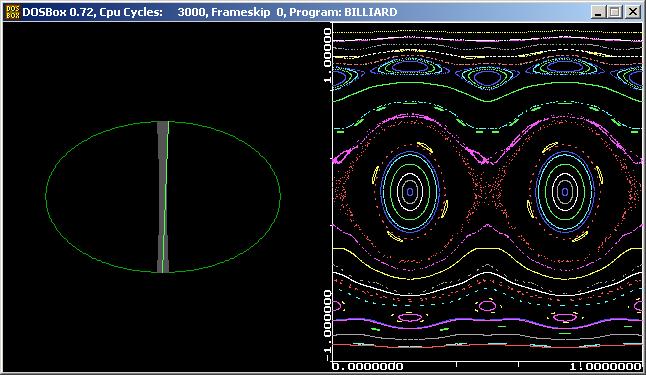The image size is (646, 375).
Task: Click the 1.0000000 x-axis label
Action: click(605, 366)
